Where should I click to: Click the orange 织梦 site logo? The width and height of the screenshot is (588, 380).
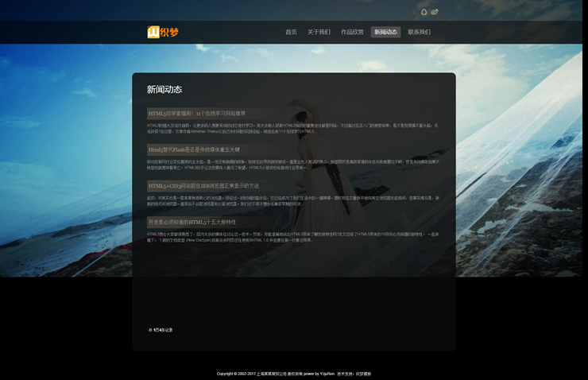(x=163, y=32)
